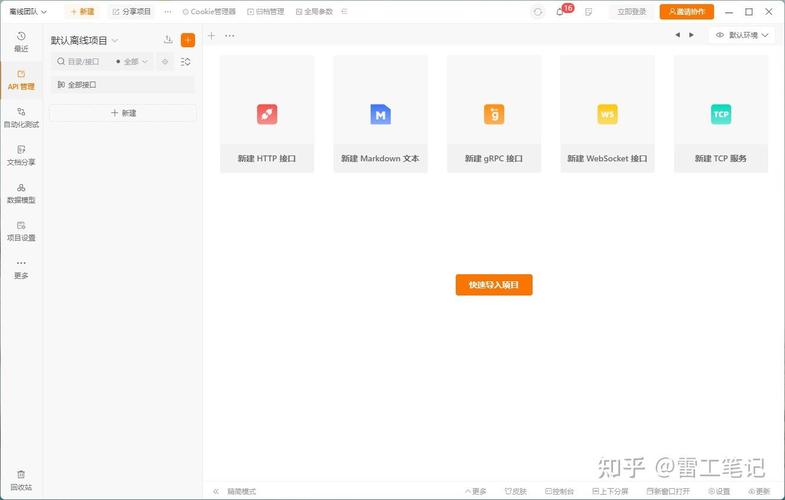Collapse the sidebar via the double chevron icon
Screen dimensions: 785x500
click(216, 491)
